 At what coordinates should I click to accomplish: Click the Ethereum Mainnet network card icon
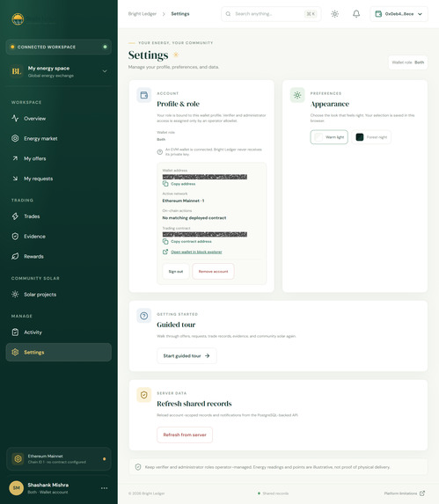pyautogui.click(x=18, y=458)
